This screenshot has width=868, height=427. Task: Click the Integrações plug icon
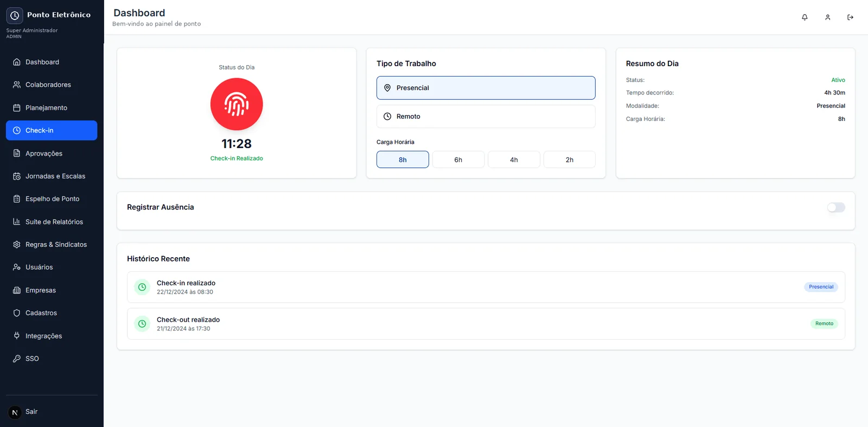[x=17, y=336]
